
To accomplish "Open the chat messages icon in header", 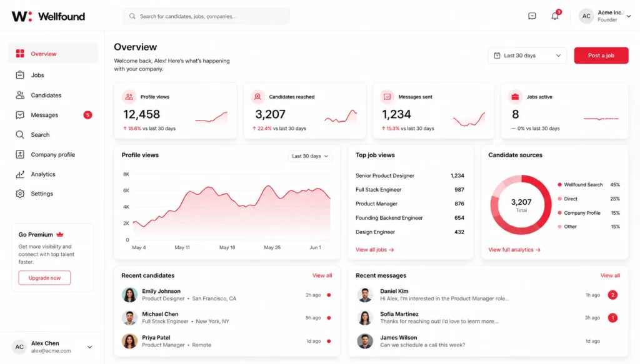I will coord(532,16).
